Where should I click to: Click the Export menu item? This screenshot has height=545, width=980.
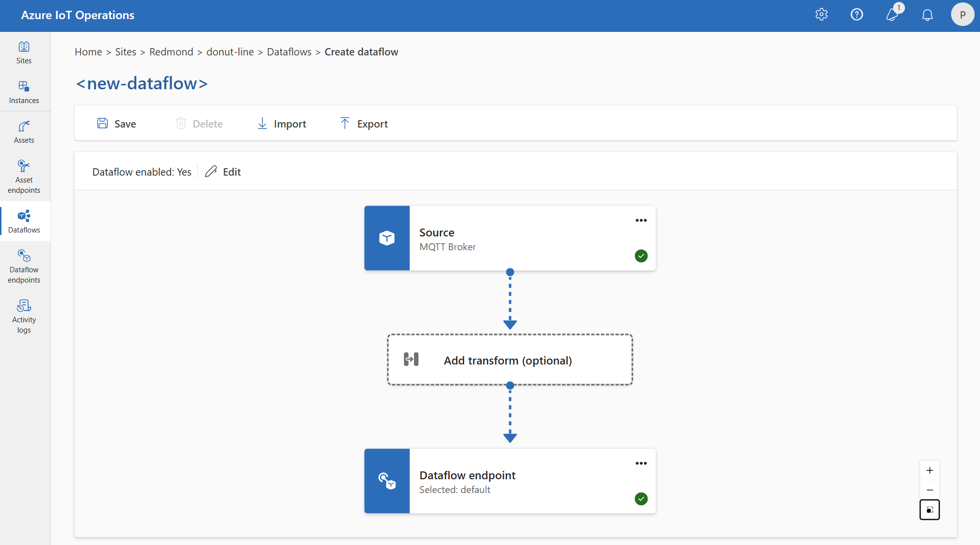click(363, 124)
